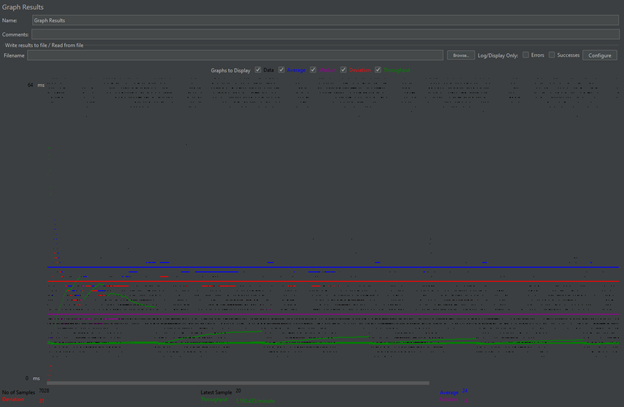Click the 'No of Samples' label
The width and height of the screenshot is (624, 407).
tap(19, 392)
